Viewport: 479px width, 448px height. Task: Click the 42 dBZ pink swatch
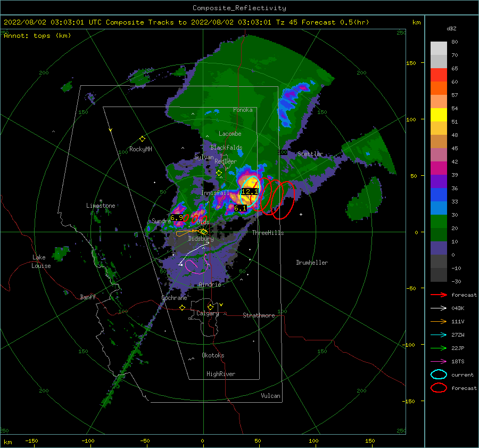(439, 154)
